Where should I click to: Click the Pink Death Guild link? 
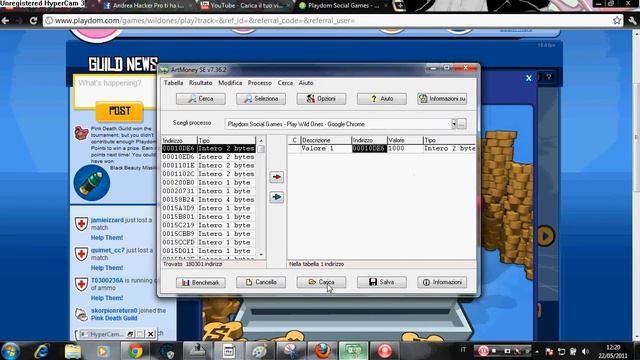click(x=114, y=318)
